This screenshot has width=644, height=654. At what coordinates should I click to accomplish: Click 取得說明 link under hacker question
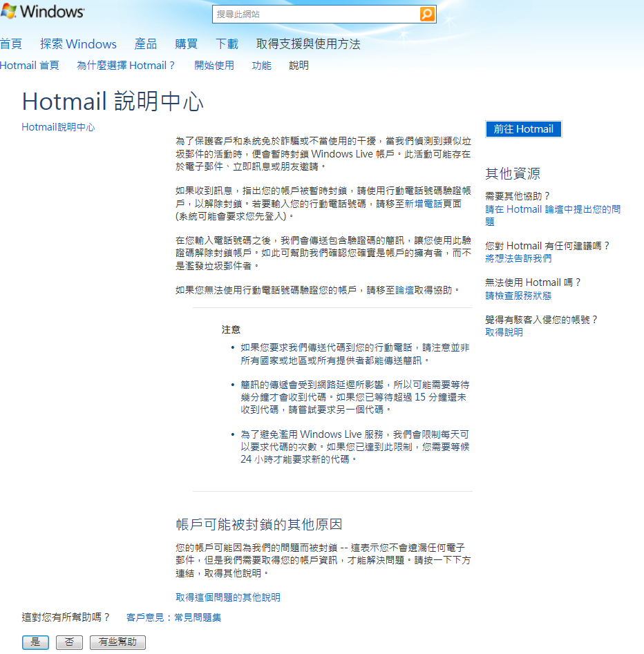504,332
